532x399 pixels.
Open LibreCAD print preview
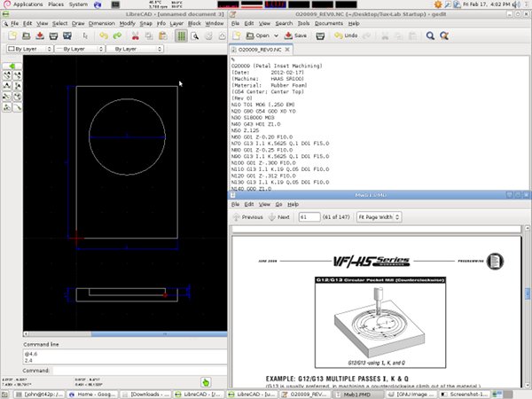pos(67,35)
